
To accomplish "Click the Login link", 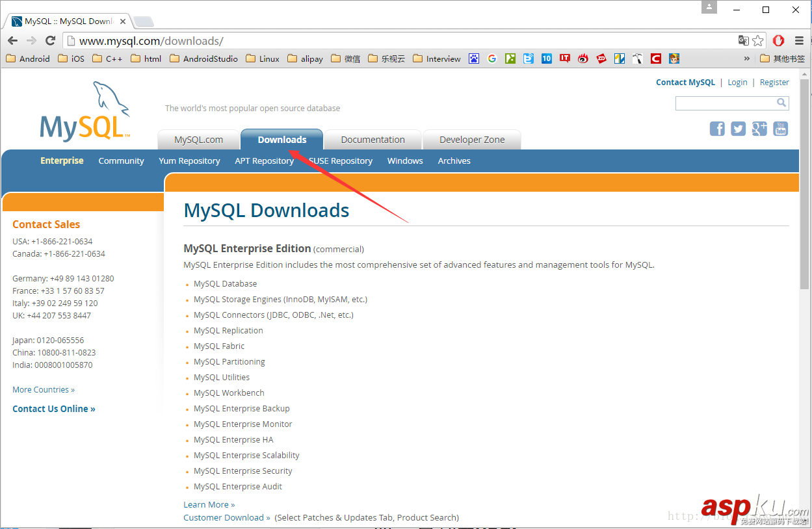I will point(737,83).
